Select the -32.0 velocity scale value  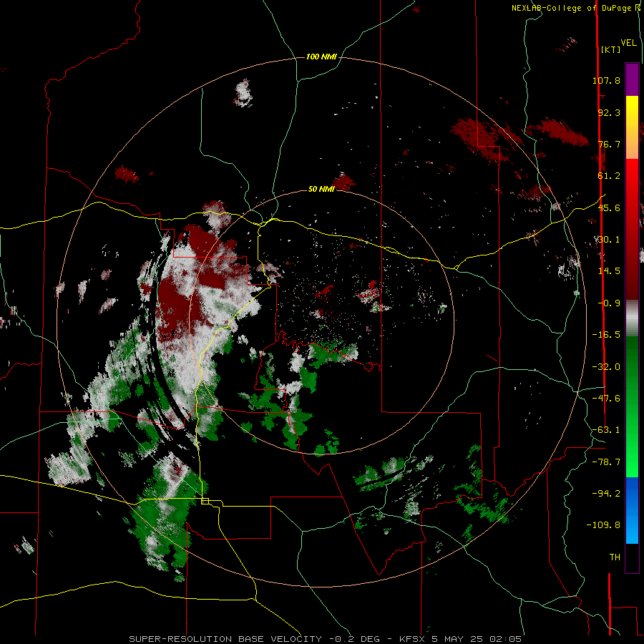click(x=606, y=367)
